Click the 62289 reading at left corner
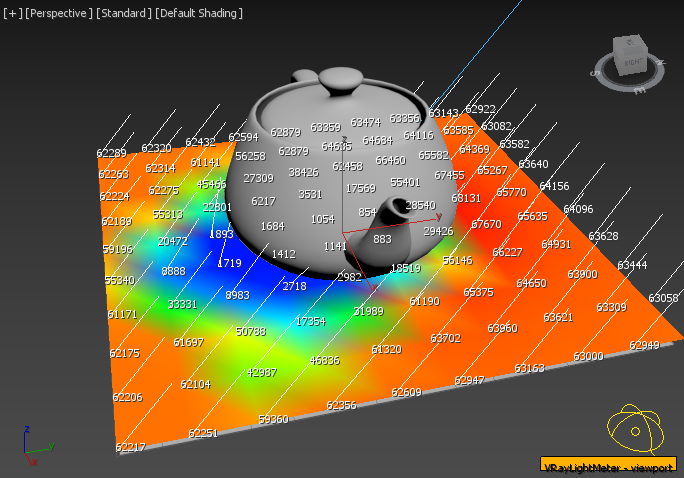Screen dimensions: 684x478 [111, 153]
